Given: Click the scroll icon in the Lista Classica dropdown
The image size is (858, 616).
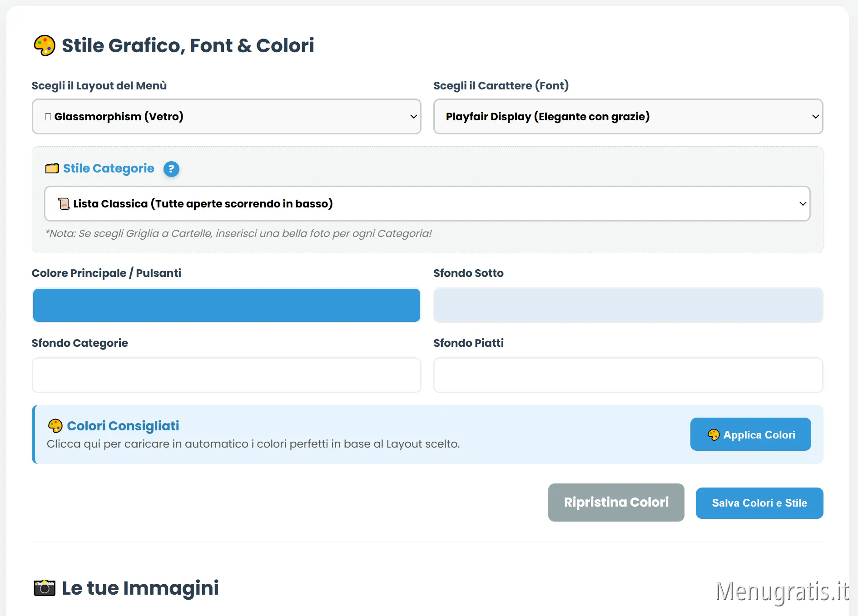Looking at the screenshot, I should click(x=64, y=204).
